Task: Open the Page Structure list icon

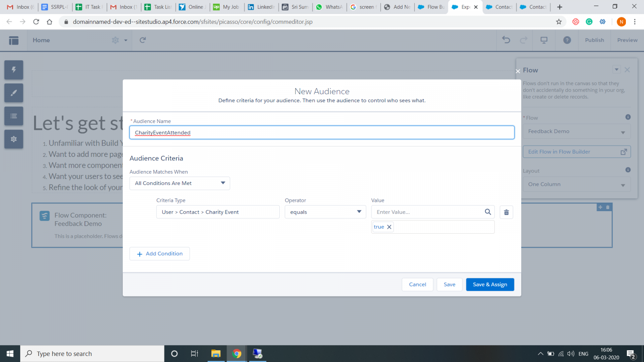Action: (x=13, y=116)
